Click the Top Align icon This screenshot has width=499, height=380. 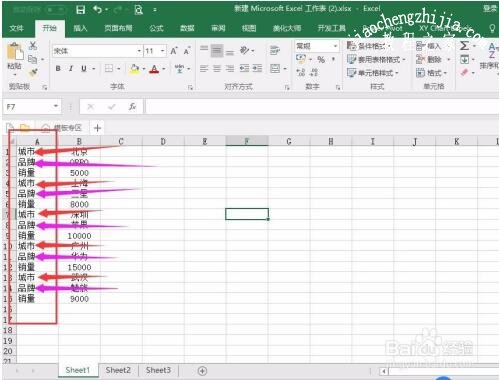pyautogui.click(x=204, y=50)
